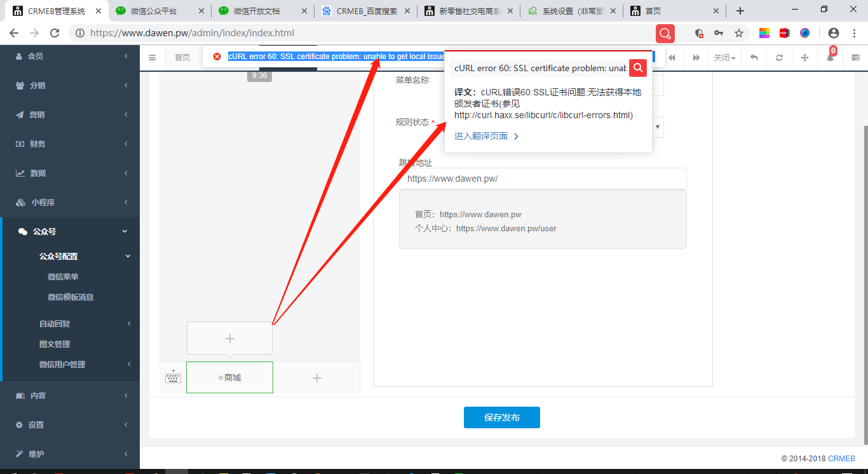Image resolution: width=868 pixels, height=474 pixels.
Task: Click the 跳转地址 URL input field
Action: coord(543,179)
